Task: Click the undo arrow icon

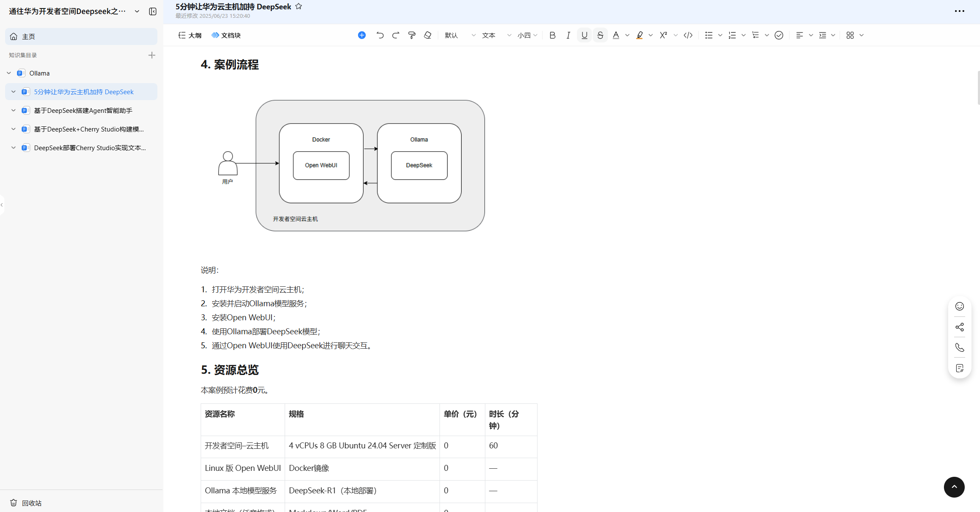Action: coord(380,35)
